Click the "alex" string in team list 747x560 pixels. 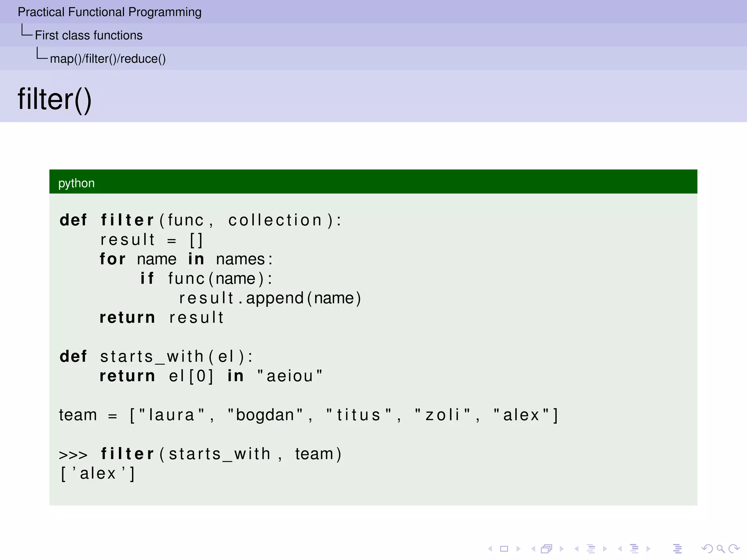(522, 415)
